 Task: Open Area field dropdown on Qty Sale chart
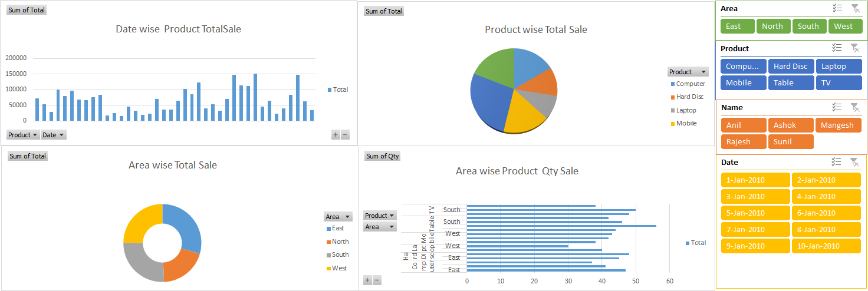point(380,227)
